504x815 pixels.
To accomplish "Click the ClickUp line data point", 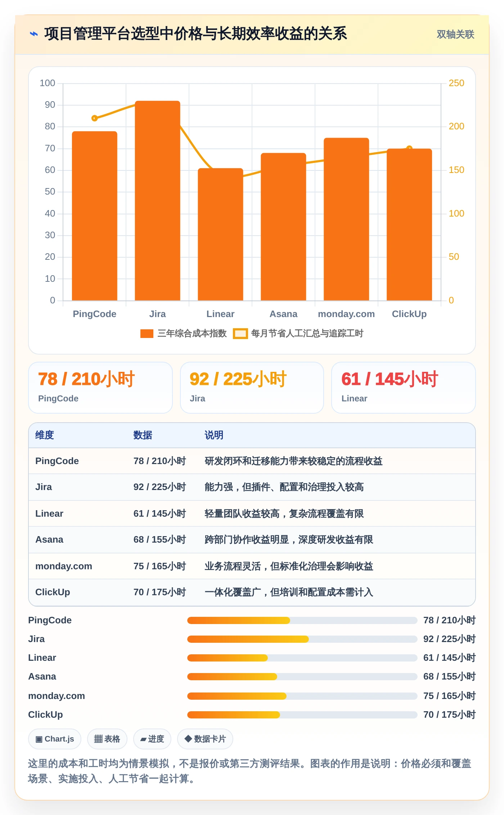I will point(409,148).
